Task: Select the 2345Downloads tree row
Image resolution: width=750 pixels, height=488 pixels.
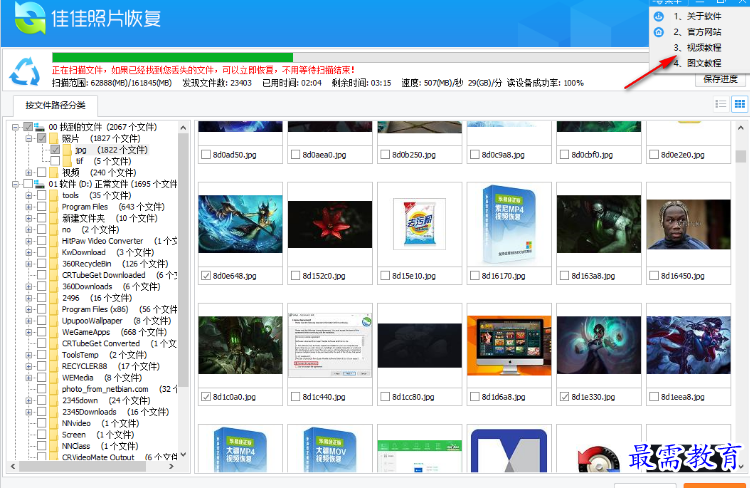Action: pos(115,412)
